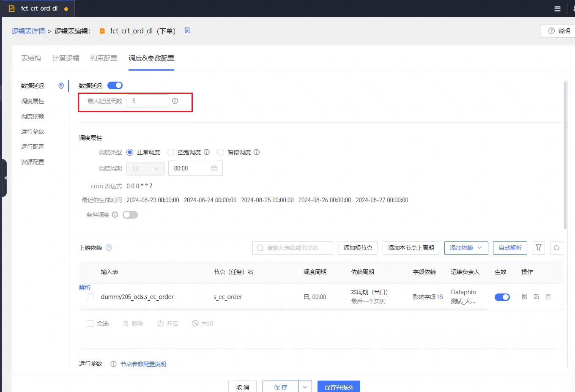The image size is (575, 392).
Task: Click 影响字段 15 link
Action: click(x=428, y=297)
